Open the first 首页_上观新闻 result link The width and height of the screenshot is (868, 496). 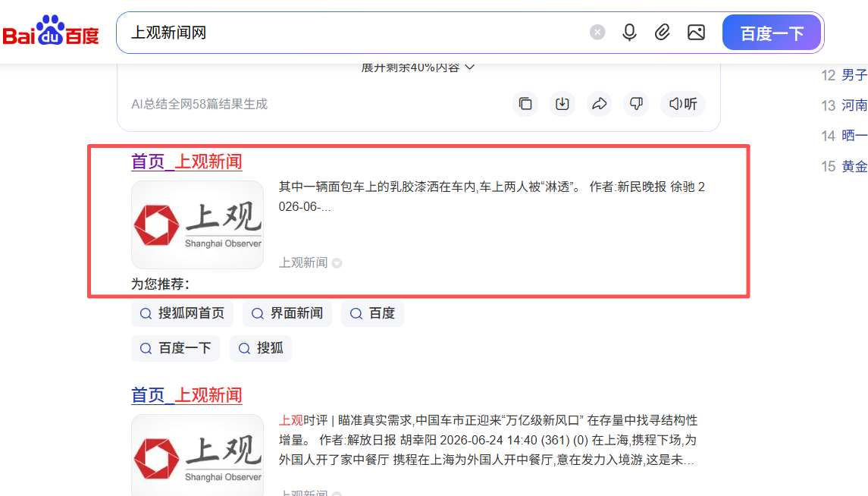tap(186, 162)
